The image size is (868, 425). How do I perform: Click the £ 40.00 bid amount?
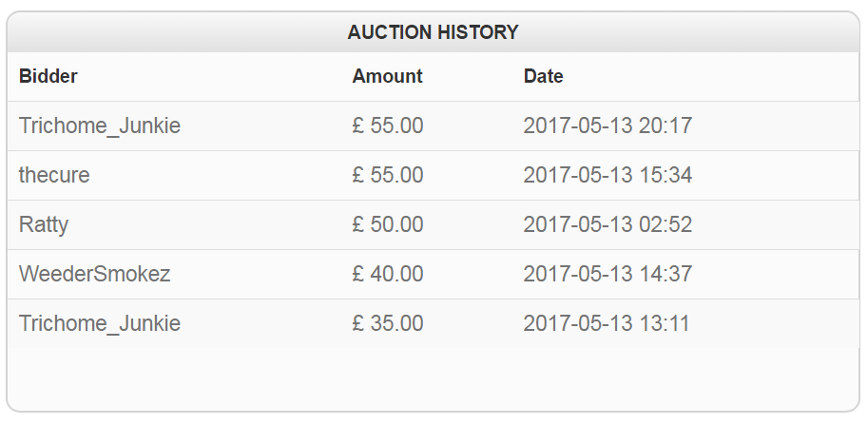[387, 274]
